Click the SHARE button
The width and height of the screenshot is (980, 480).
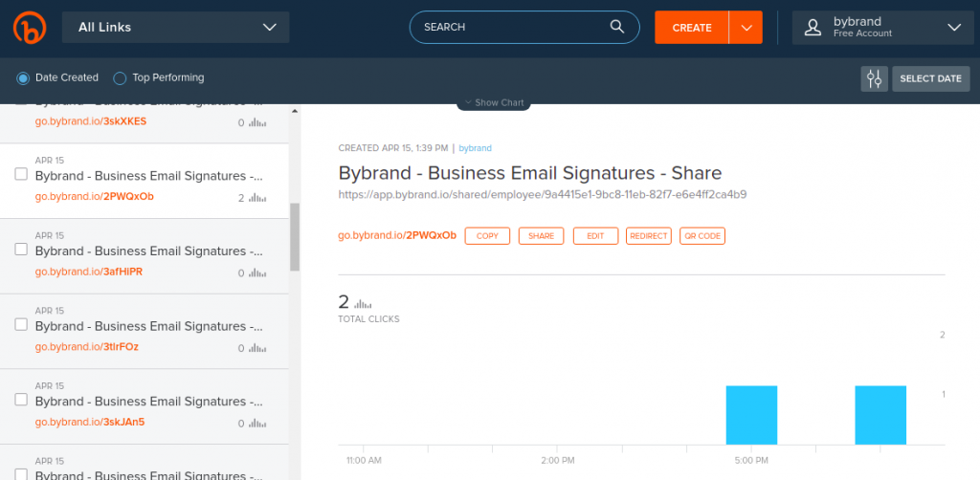tap(542, 236)
